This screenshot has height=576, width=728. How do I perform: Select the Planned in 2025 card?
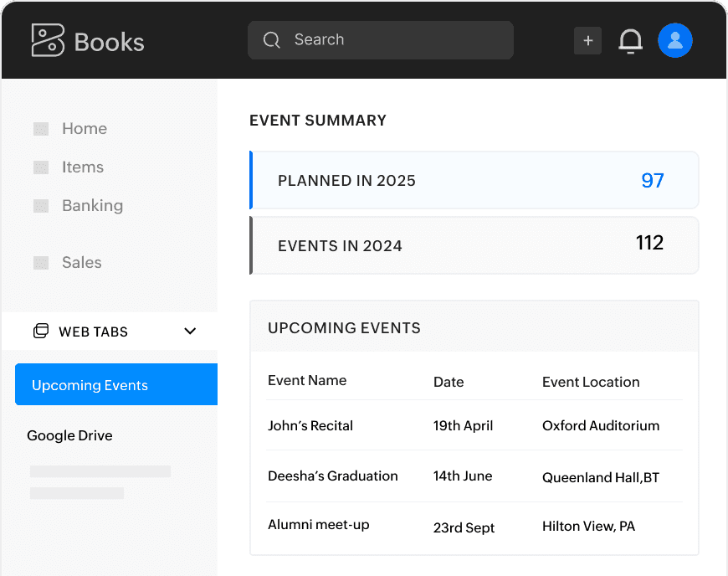coord(474,181)
